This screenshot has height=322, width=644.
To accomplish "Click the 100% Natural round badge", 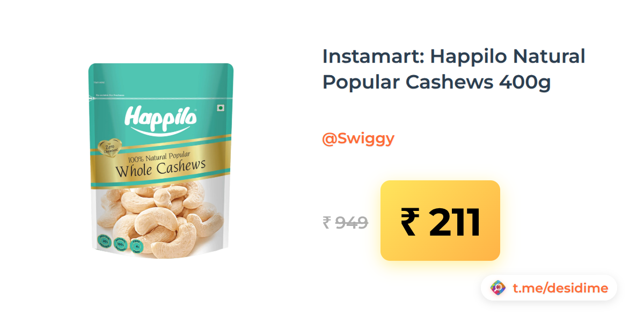I will pos(121,244).
